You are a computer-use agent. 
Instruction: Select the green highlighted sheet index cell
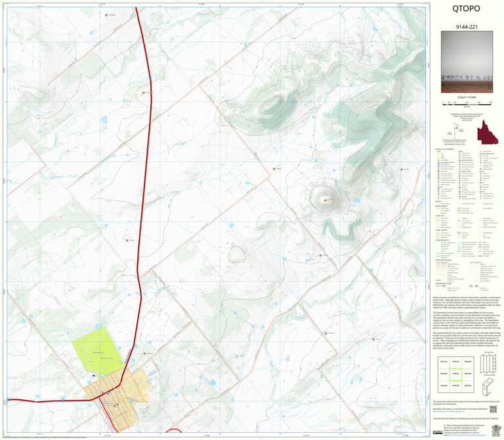coord(455,374)
